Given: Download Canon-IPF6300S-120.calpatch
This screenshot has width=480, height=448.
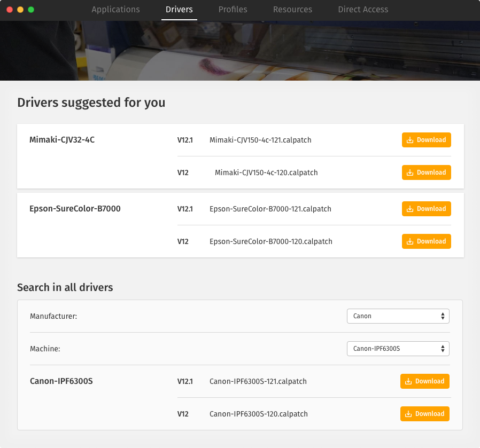Looking at the screenshot, I should pos(424,414).
